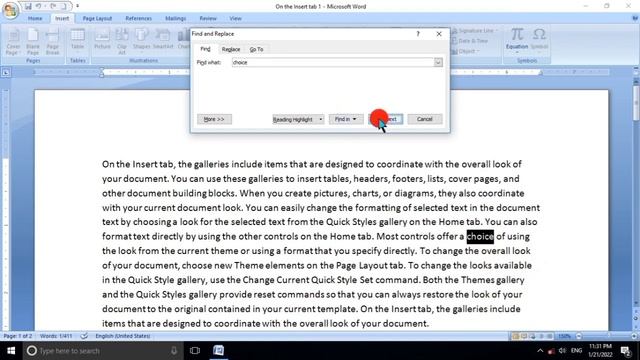This screenshot has height=360, width=640.
Task: Click the Words count status entry
Action: (x=56, y=336)
